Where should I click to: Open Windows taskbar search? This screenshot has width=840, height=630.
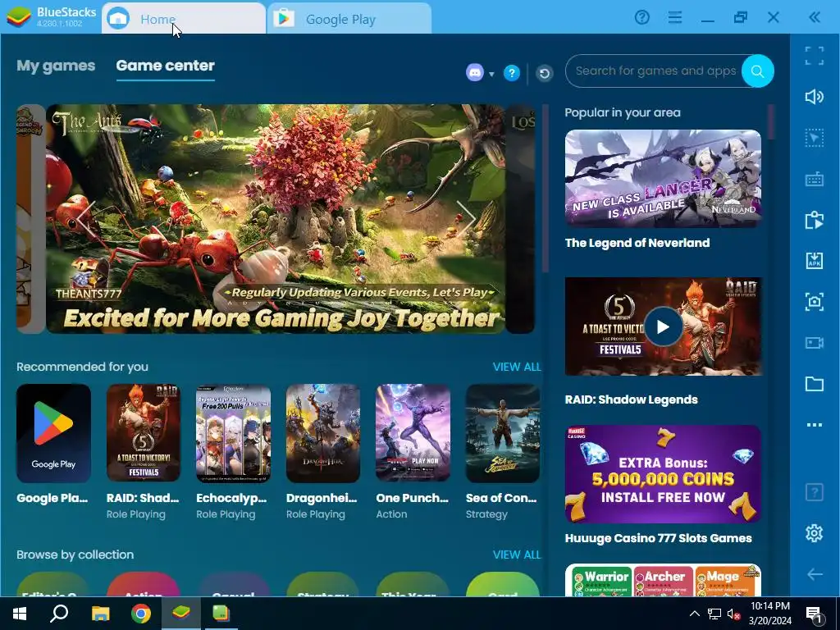[59, 614]
